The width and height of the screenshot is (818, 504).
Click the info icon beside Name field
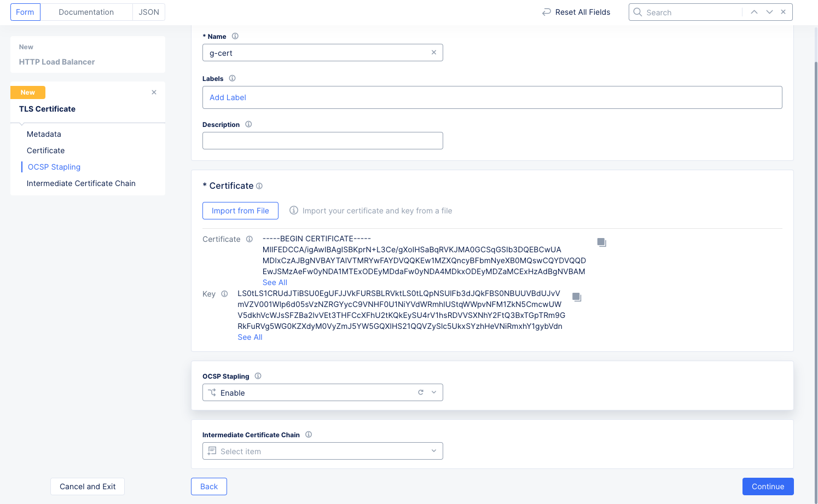pyautogui.click(x=235, y=36)
